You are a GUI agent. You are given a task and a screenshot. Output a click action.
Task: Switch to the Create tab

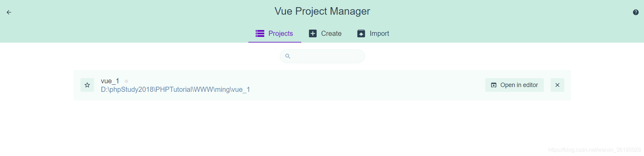tap(325, 33)
